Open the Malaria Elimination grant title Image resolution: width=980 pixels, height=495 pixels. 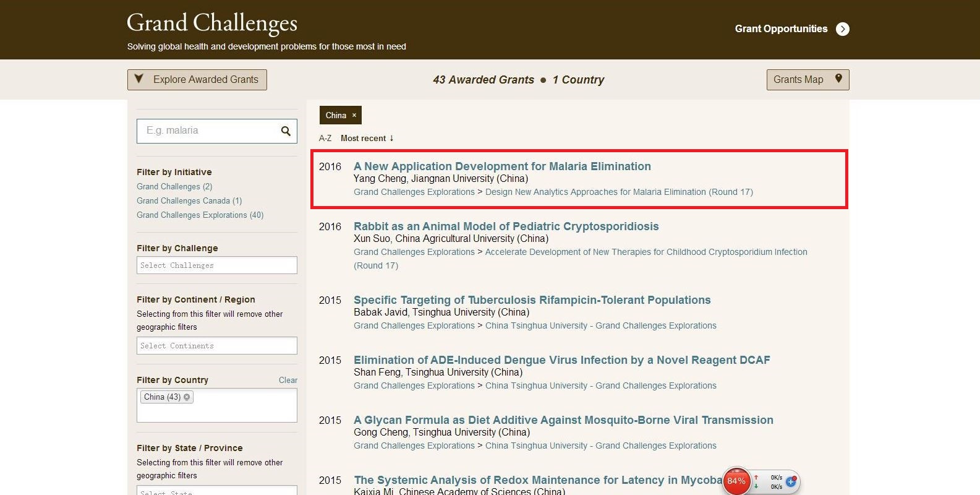[x=502, y=166]
